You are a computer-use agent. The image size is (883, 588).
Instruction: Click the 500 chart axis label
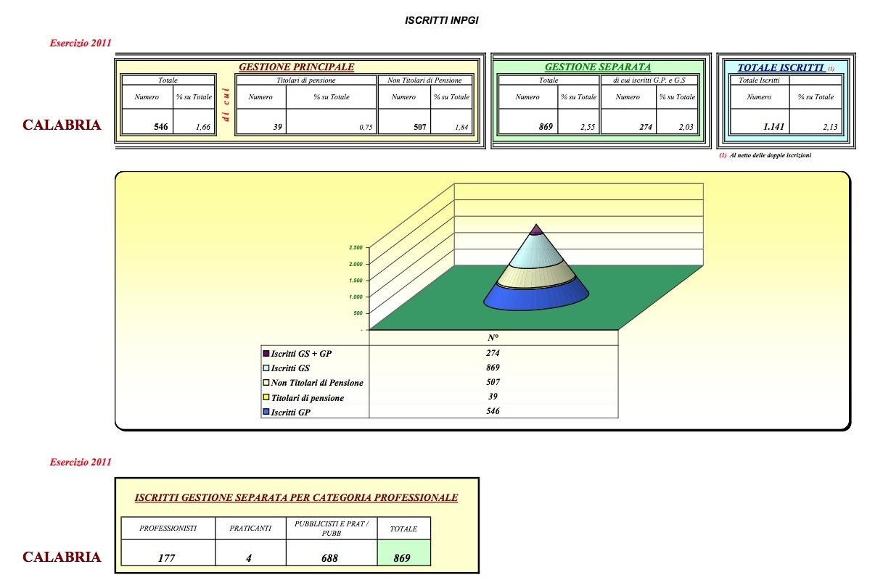tap(357, 313)
